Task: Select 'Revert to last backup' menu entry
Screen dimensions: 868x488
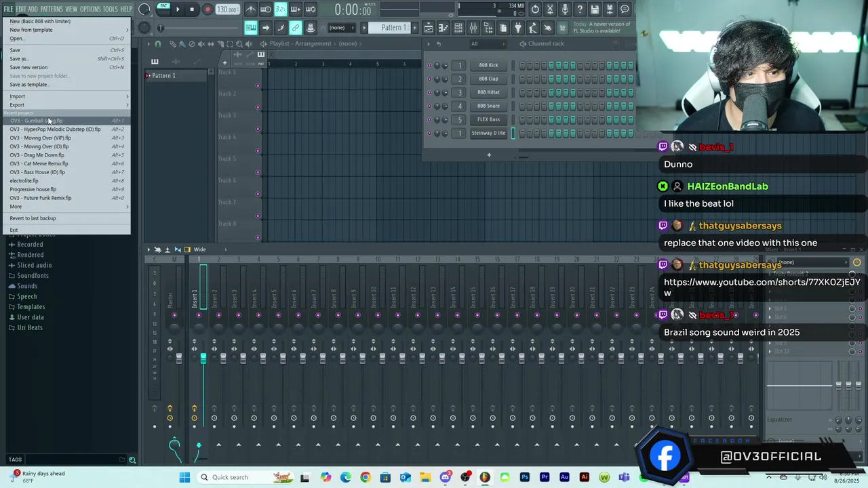Action: click(66, 218)
